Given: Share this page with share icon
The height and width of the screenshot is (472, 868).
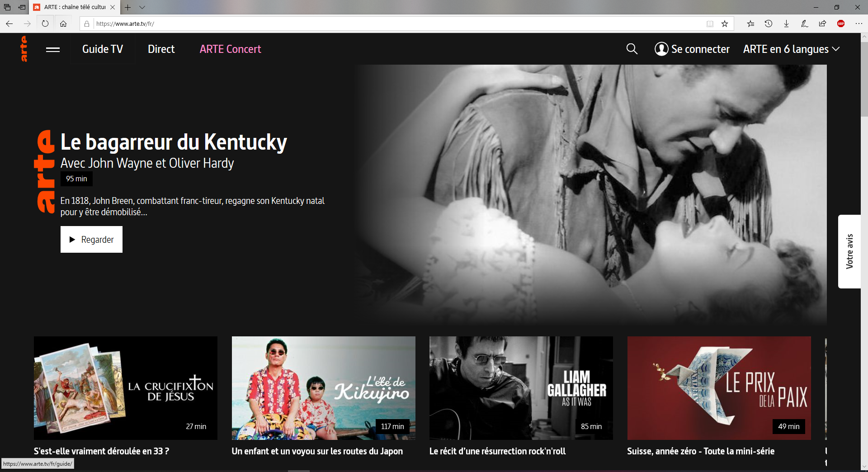Looking at the screenshot, I should 823,24.
